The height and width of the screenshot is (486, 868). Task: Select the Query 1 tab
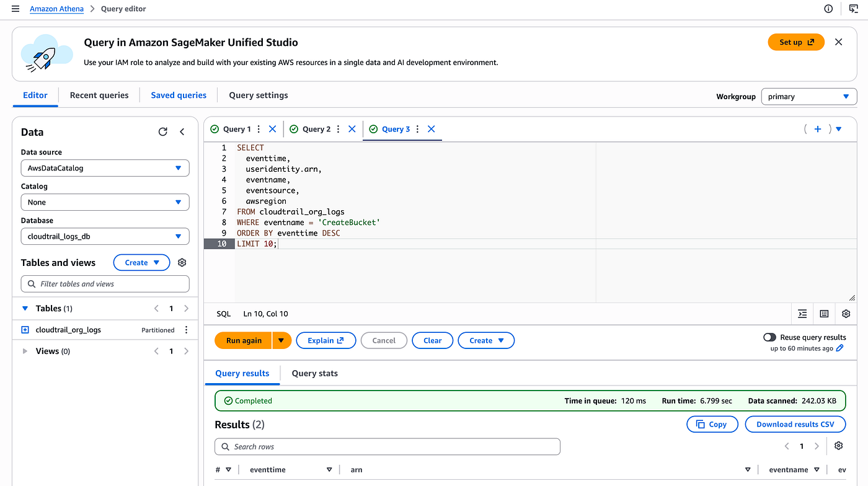click(x=237, y=129)
